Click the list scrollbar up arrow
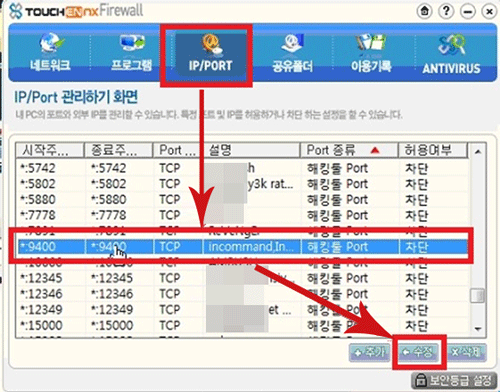This screenshot has width=500, height=392. [x=478, y=152]
